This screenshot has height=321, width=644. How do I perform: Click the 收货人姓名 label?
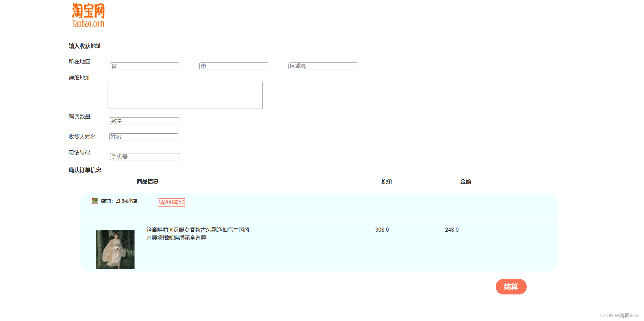[82, 137]
